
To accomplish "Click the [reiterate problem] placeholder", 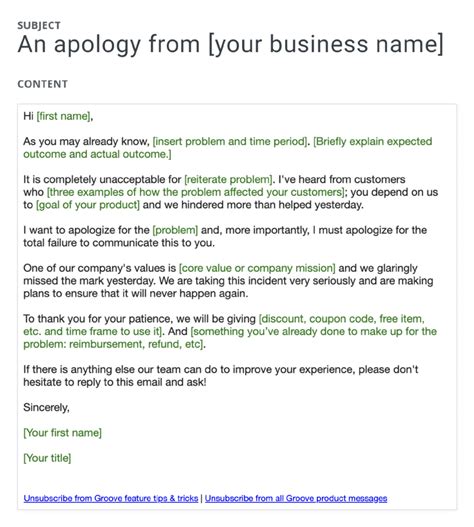I will click(228, 179).
